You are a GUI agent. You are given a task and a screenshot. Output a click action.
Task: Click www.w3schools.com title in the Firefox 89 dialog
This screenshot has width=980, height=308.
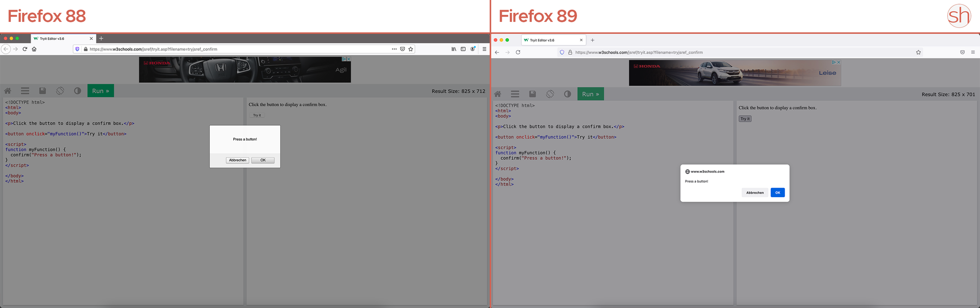click(707, 172)
